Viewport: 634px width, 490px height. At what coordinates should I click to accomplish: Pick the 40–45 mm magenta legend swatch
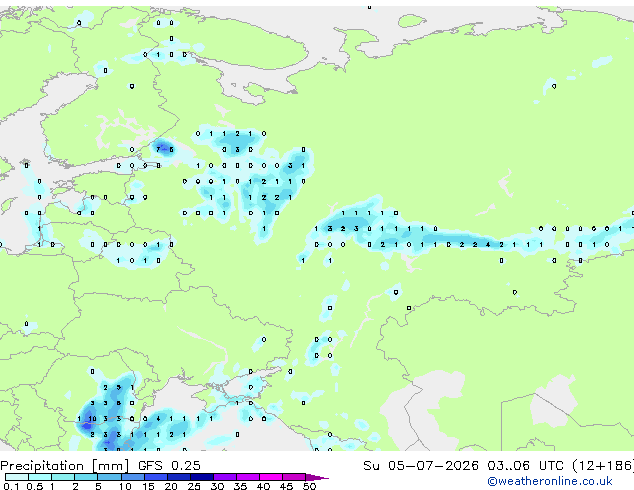(271, 477)
